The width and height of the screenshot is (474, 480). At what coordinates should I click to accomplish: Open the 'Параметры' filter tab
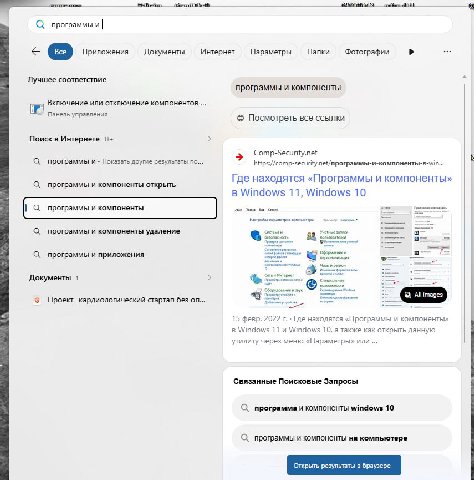point(271,52)
